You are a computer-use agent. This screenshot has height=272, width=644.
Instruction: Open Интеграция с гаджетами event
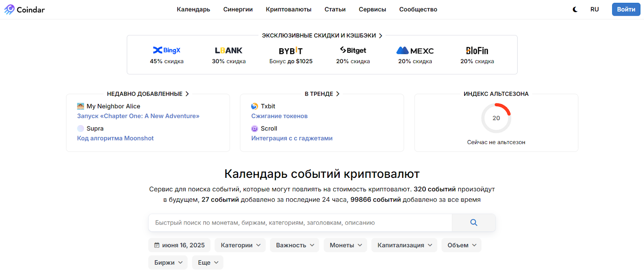(x=292, y=138)
